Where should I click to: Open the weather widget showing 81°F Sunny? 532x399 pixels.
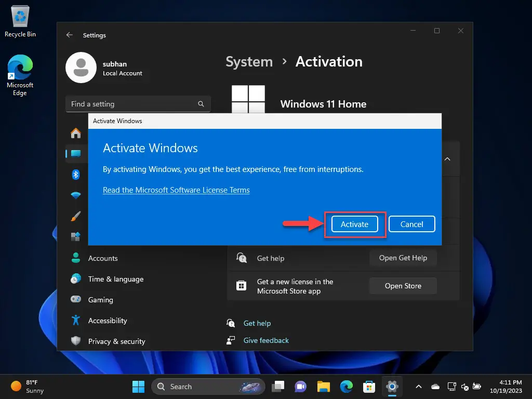[x=28, y=387]
